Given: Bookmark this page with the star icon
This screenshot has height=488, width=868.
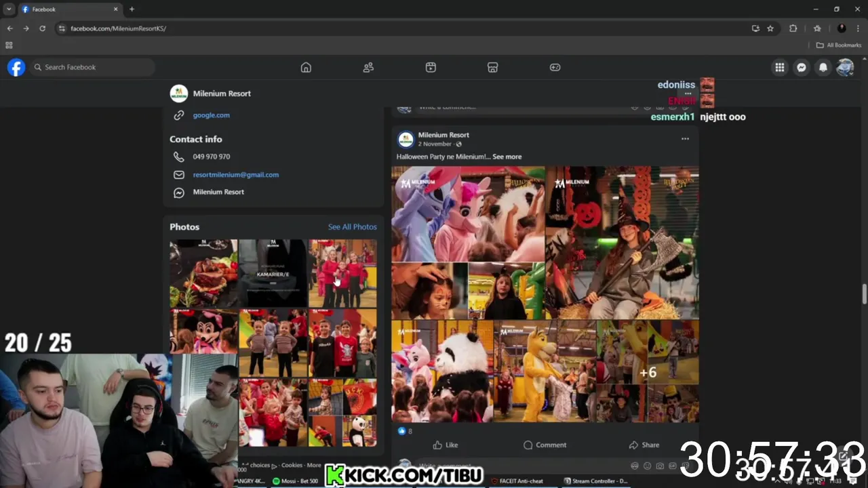Looking at the screenshot, I should coord(770,28).
